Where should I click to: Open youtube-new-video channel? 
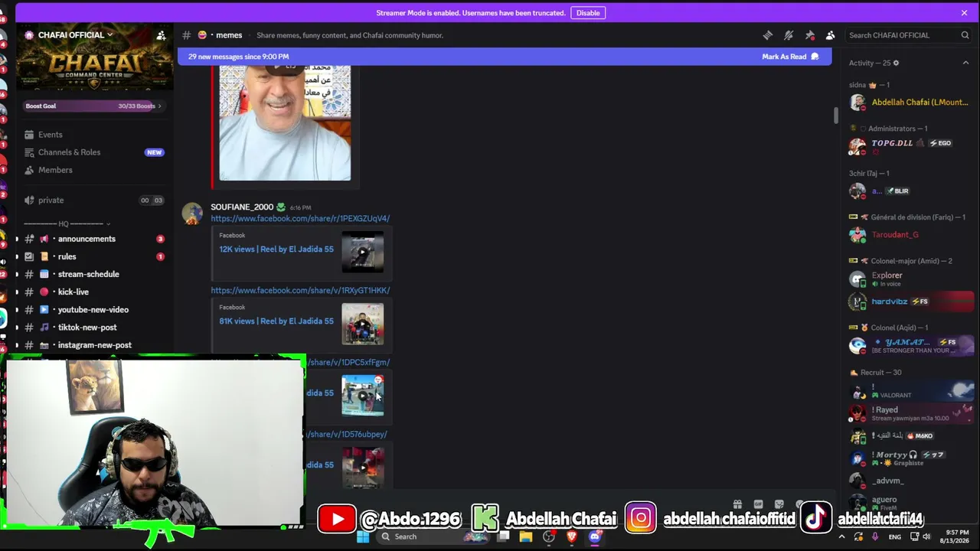95,310
